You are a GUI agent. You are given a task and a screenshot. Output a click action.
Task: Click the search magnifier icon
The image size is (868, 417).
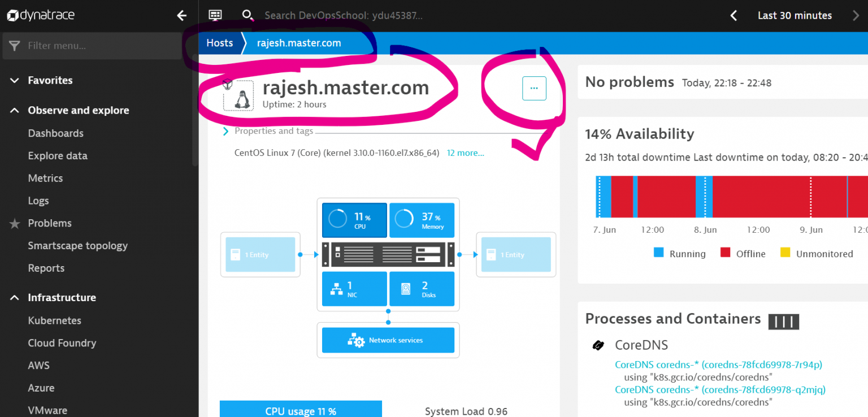[x=247, y=15]
